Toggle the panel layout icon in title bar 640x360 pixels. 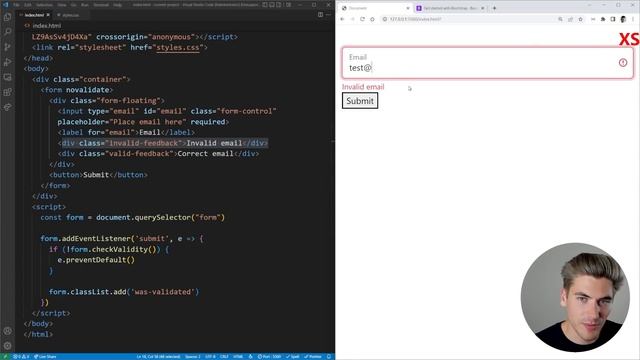272,5
